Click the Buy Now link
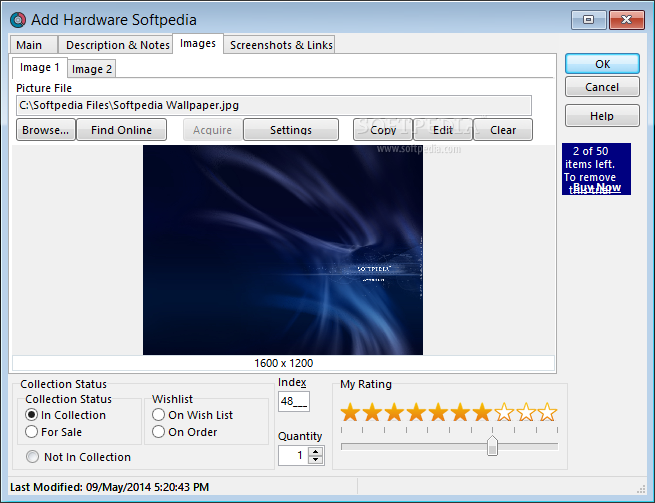655x503 pixels. [597, 187]
